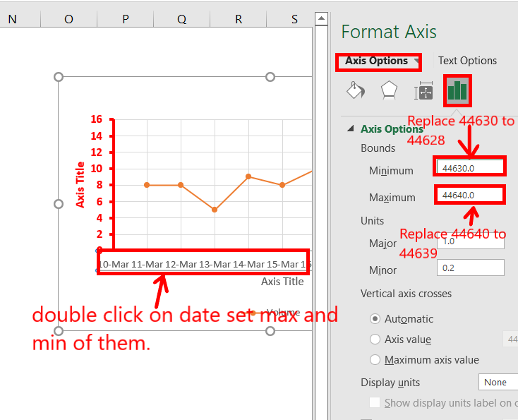The height and width of the screenshot is (420, 518).
Task: Open the Fill & Line paint bucket icon
Action: click(x=356, y=90)
